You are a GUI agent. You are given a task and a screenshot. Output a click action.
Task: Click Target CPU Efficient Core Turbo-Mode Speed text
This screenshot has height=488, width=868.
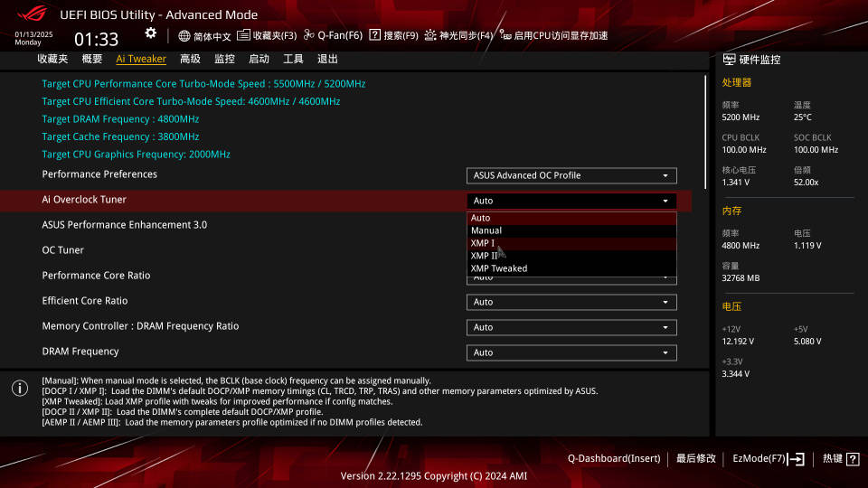[x=191, y=101]
